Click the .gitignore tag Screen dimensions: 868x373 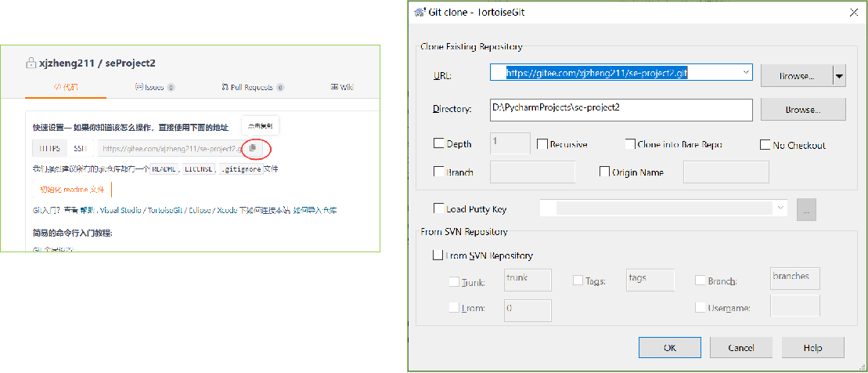pyautogui.click(x=241, y=169)
